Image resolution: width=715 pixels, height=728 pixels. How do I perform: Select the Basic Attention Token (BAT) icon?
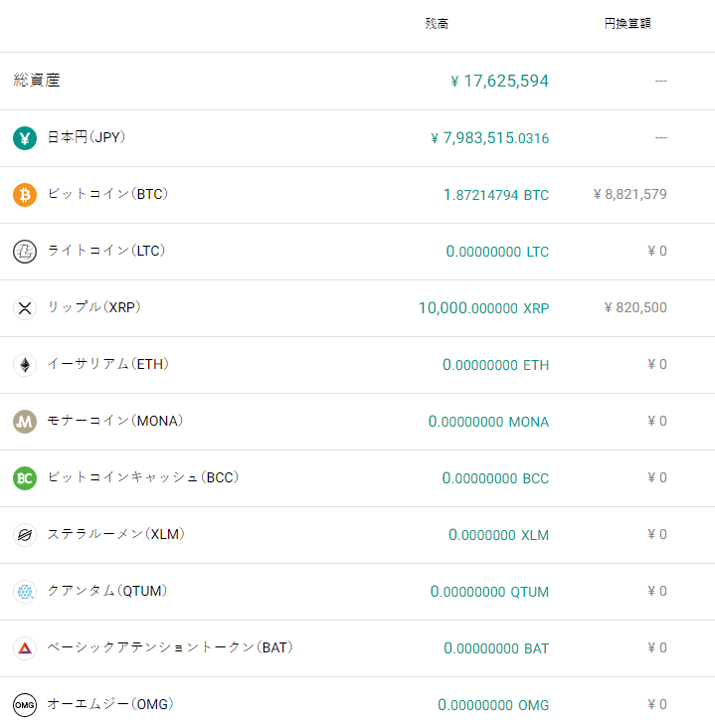pyautogui.click(x=25, y=648)
